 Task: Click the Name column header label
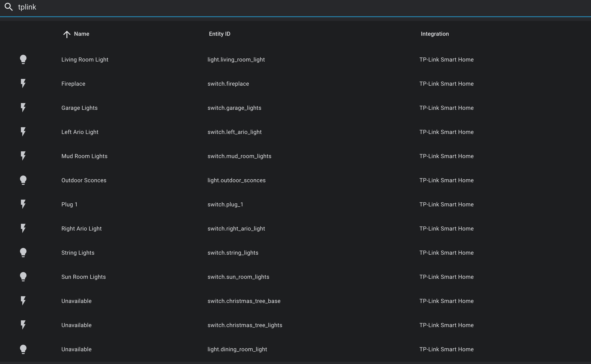(82, 34)
